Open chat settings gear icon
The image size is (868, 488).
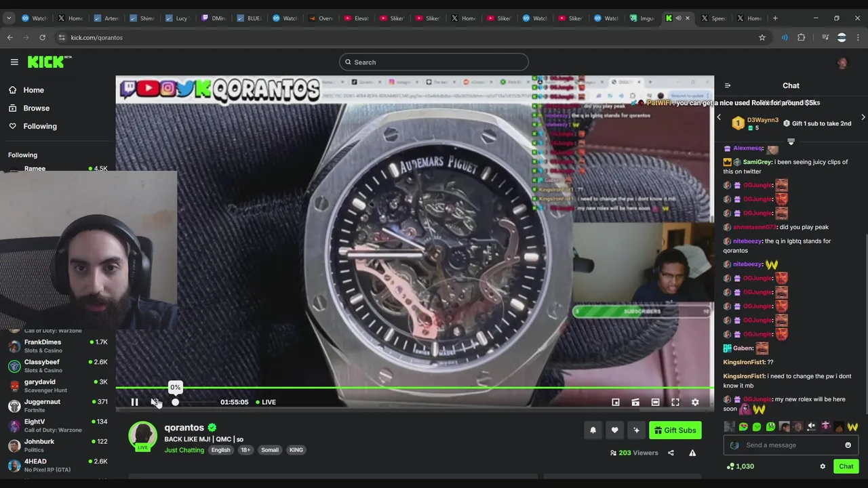click(x=823, y=466)
